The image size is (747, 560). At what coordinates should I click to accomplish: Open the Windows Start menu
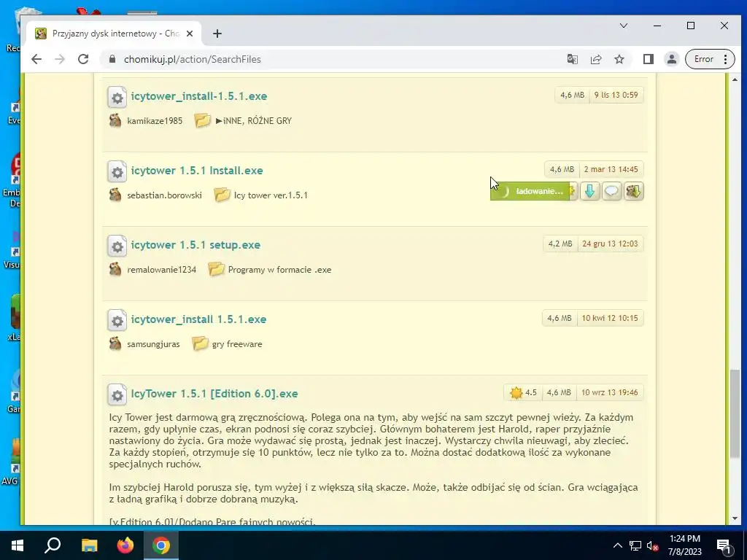(x=18, y=545)
